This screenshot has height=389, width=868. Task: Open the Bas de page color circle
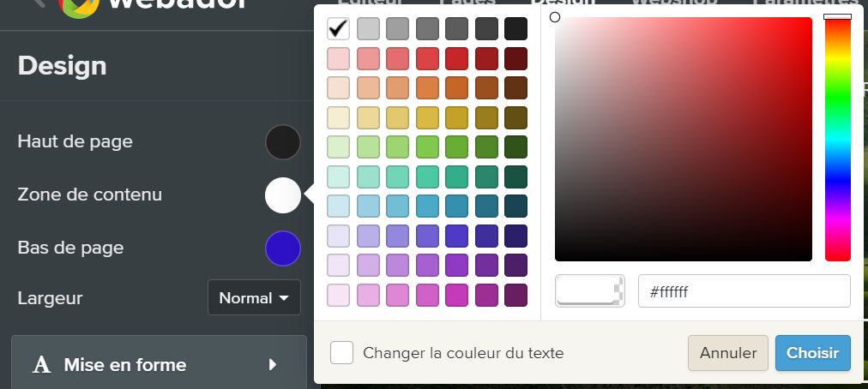[283, 248]
